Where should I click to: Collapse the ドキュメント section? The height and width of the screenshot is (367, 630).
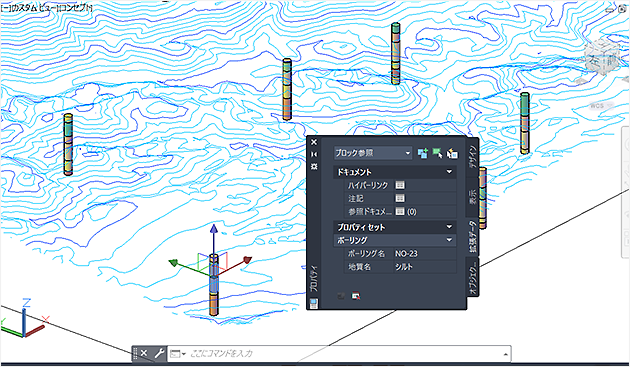[449, 172]
